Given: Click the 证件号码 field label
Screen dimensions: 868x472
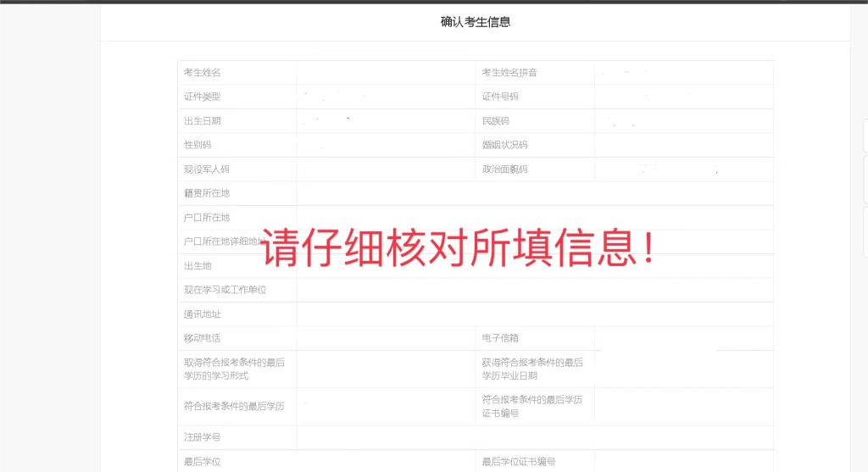Looking at the screenshot, I should coord(500,97).
